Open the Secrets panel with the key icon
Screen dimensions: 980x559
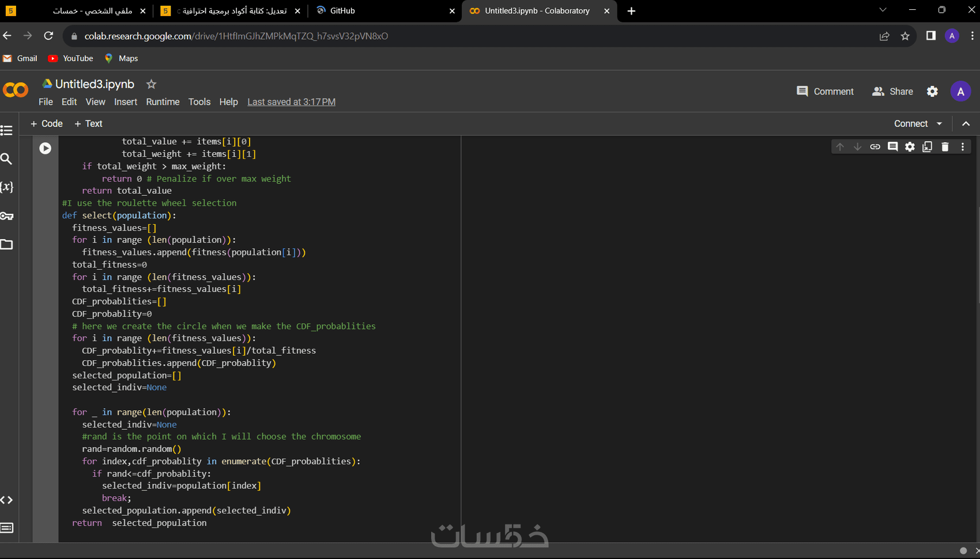click(7, 216)
